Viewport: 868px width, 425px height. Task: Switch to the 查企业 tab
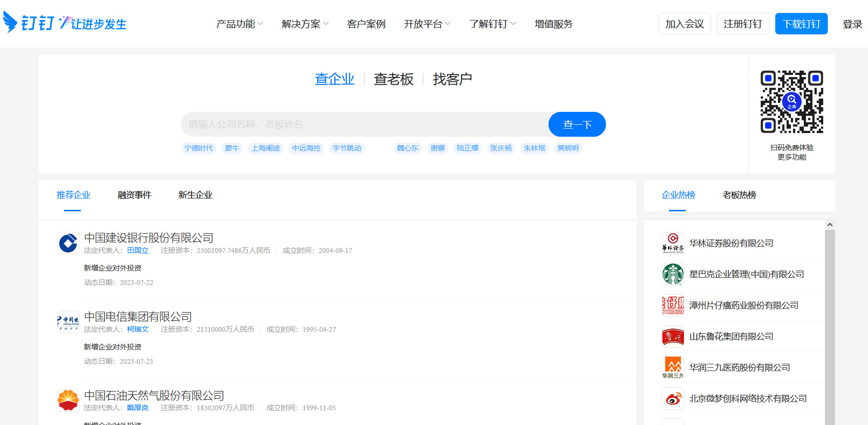334,79
